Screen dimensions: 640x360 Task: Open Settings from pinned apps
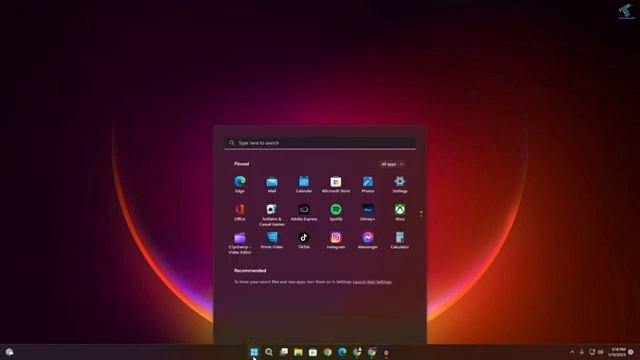400,184
